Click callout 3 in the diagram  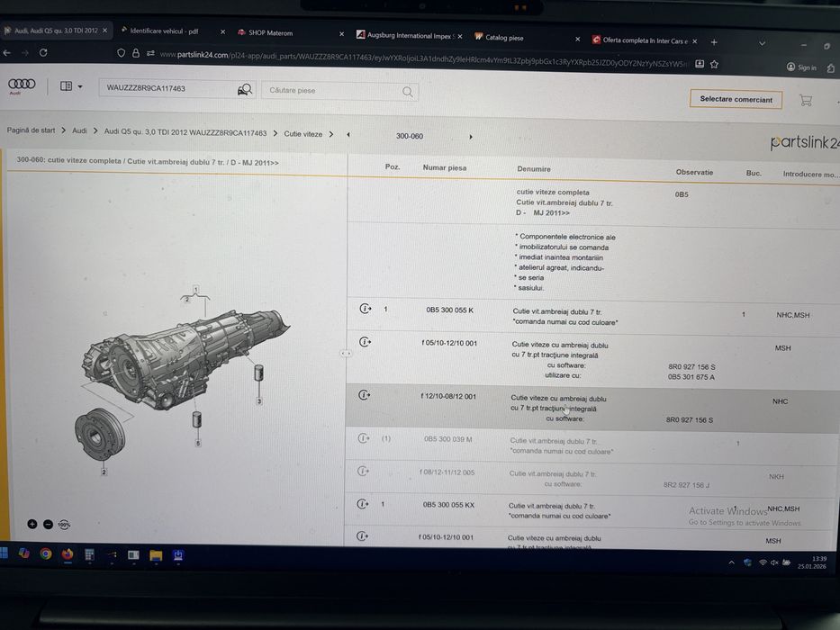259,400
